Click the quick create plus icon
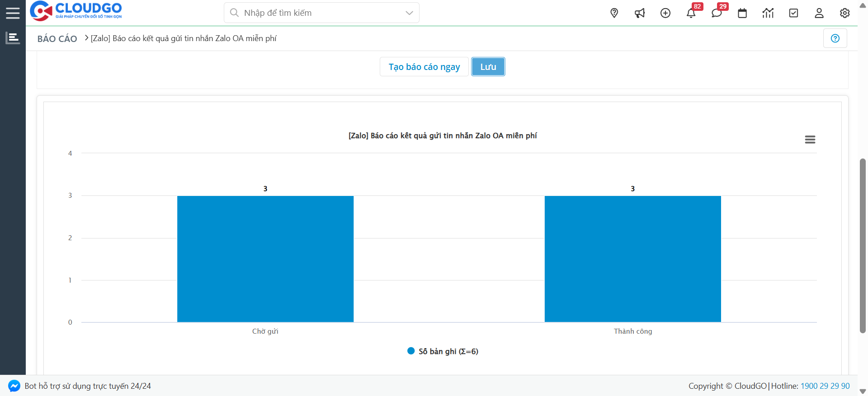Viewport: 868px width, 396px height. 665,13
